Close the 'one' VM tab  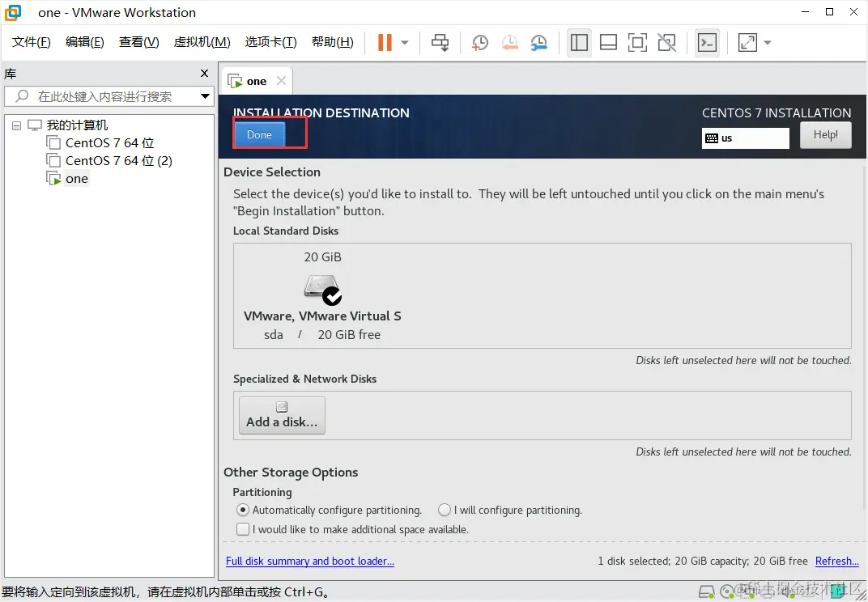click(281, 81)
